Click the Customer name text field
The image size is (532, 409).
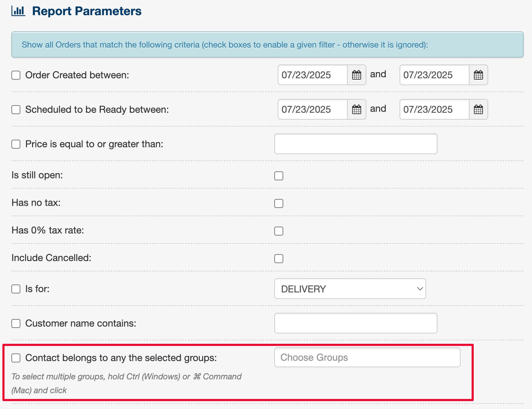point(356,323)
